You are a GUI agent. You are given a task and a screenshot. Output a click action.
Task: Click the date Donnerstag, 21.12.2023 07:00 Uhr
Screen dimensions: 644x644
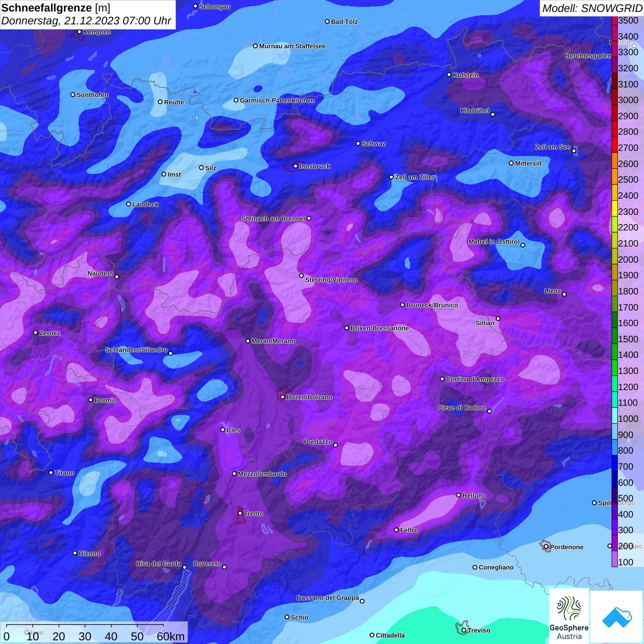[86, 21]
